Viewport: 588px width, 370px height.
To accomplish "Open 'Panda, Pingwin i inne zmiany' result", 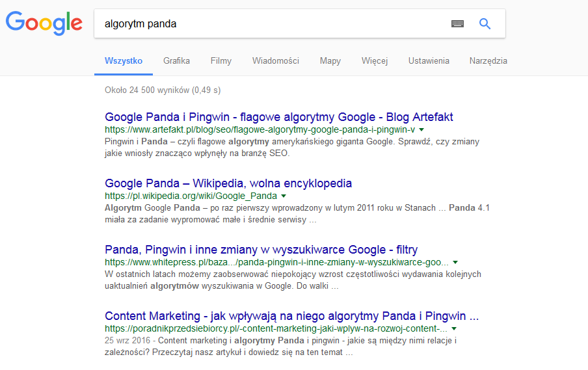I will 261,250.
